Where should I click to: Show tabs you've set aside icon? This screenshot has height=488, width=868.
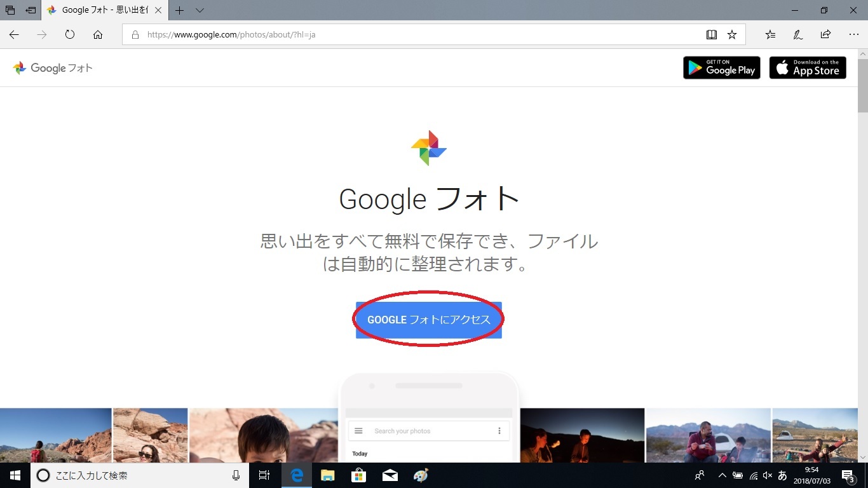pos(10,10)
